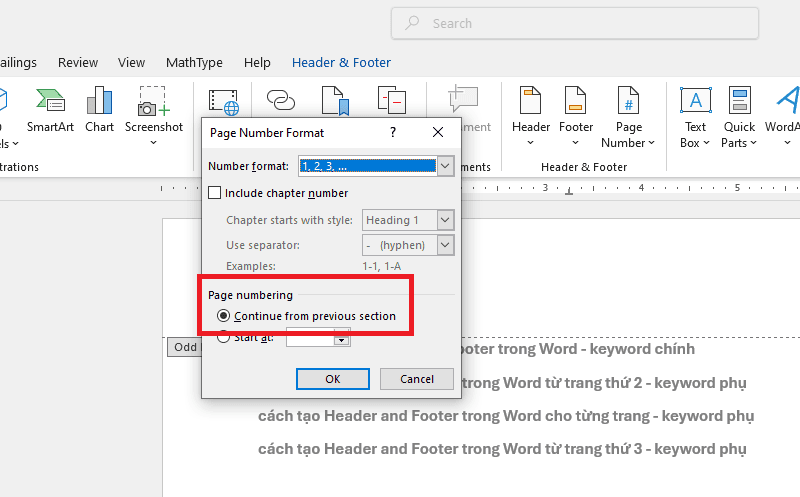Click the dialog help question mark
The width and height of the screenshot is (800, 497).
coord(392,133)
